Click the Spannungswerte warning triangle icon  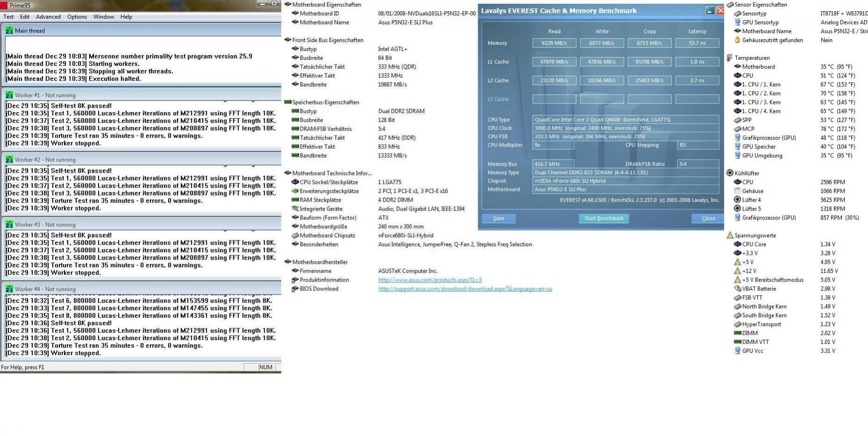click(x=730, y=235)
